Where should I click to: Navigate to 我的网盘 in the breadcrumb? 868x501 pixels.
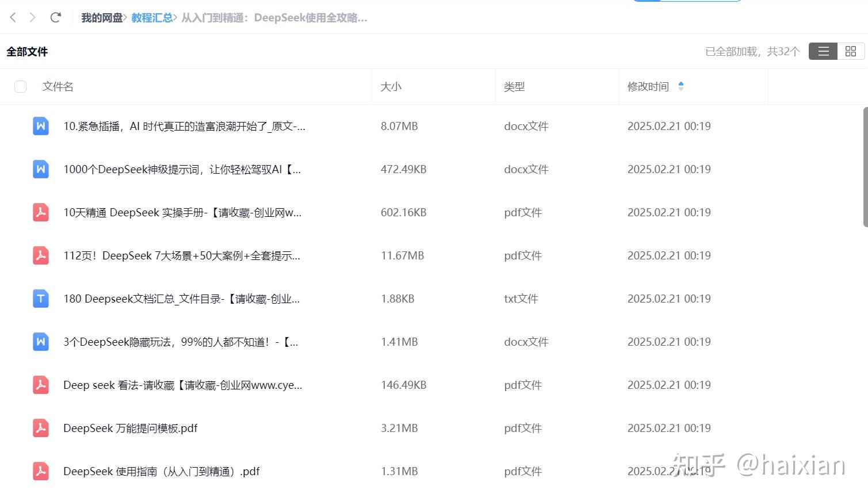(102, 18)
